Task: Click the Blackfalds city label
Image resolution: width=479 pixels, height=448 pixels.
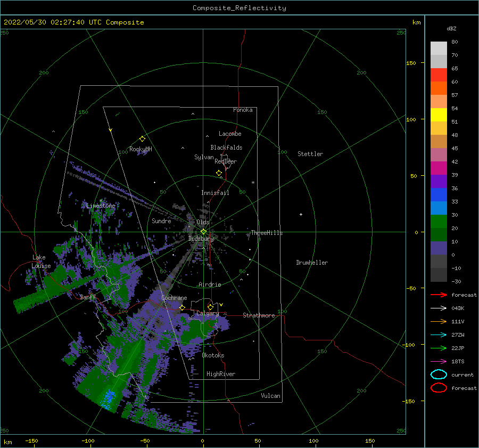Action: [x=226, y=148]
